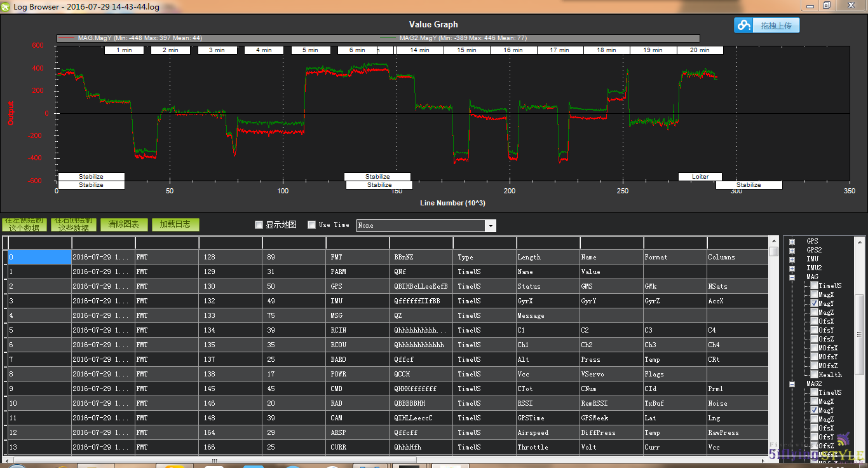Click the cloud upload icon
This screenshot has width=868, height=468.
coord(743,25)
